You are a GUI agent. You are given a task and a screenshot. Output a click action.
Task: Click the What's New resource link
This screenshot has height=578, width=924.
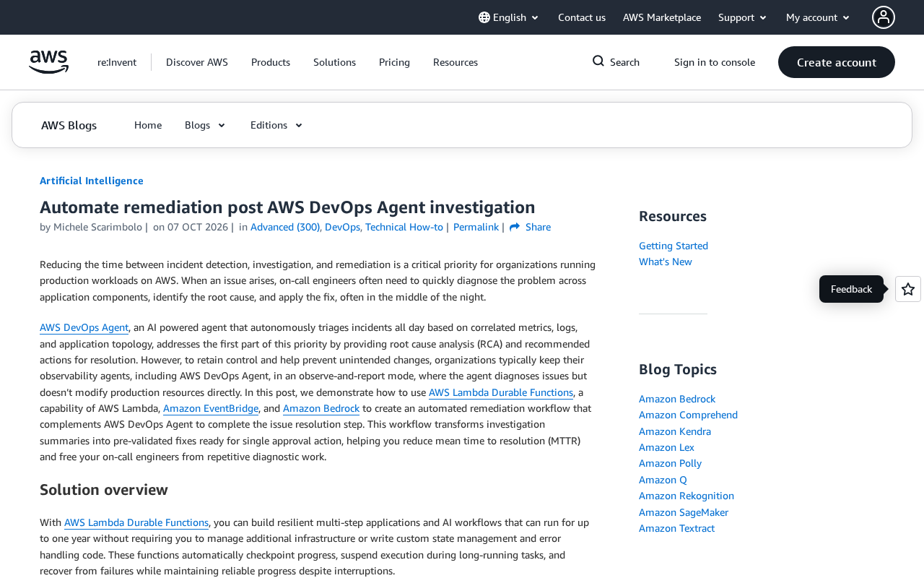click(x=666, y=262)
